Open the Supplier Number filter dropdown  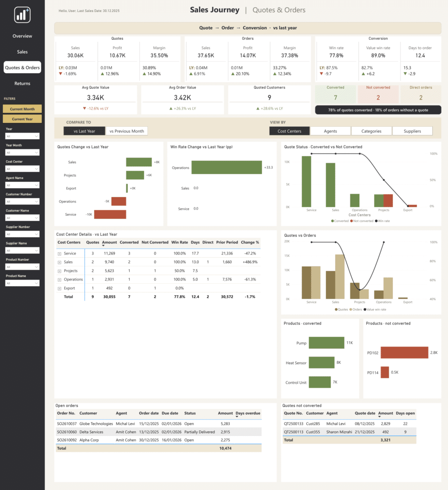pyautogui.click(x=22, y=234)
